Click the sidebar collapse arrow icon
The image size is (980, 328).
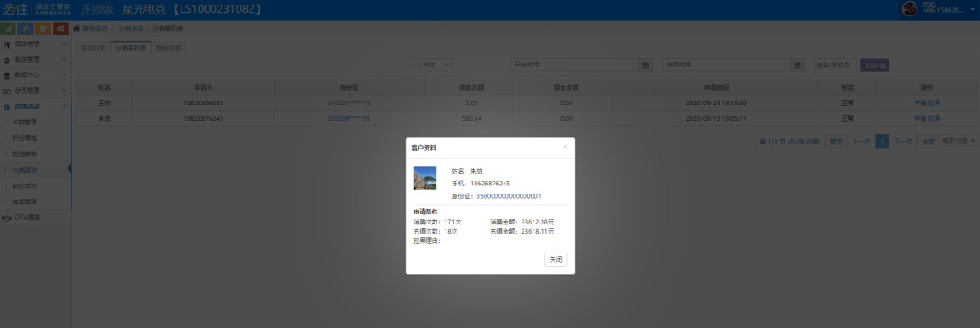[x=34, y=232]
